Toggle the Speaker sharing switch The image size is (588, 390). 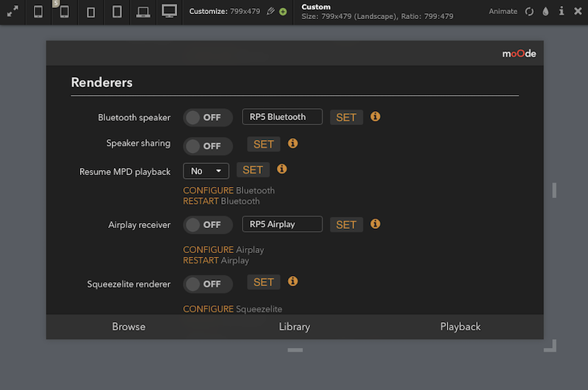click(208, 146)
